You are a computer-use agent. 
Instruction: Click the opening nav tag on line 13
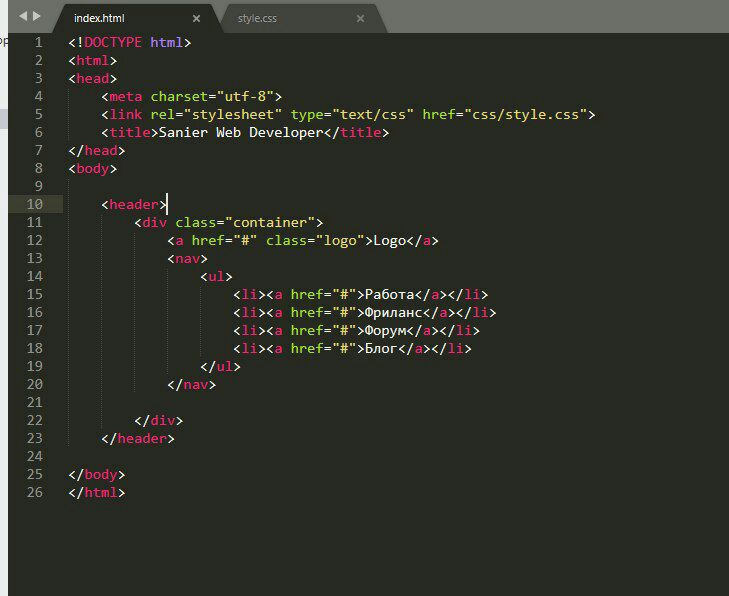187,258
